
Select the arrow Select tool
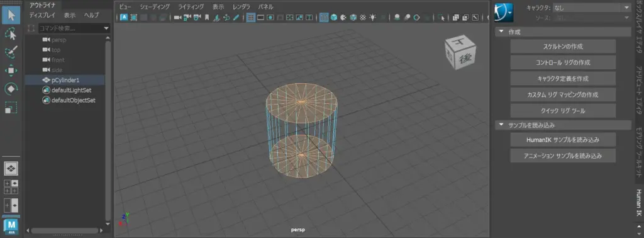pyautogui.click(x=11, y=15)
